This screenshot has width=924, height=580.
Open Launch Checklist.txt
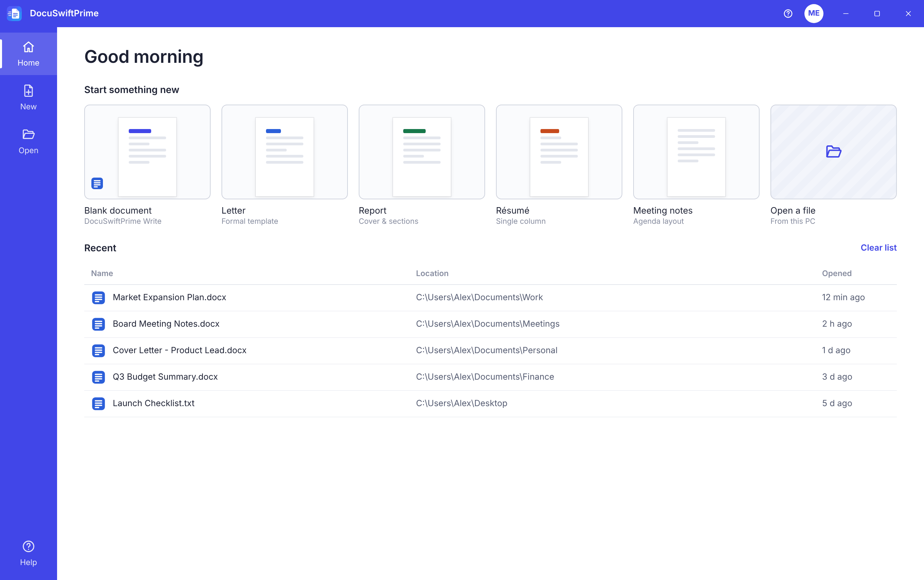(491, 403)
